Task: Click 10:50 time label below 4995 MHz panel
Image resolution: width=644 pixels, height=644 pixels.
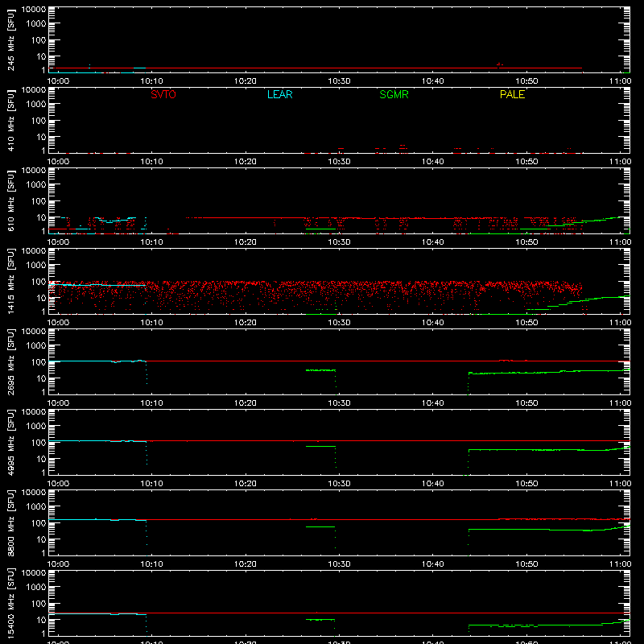Action: [x=526, y=484]
